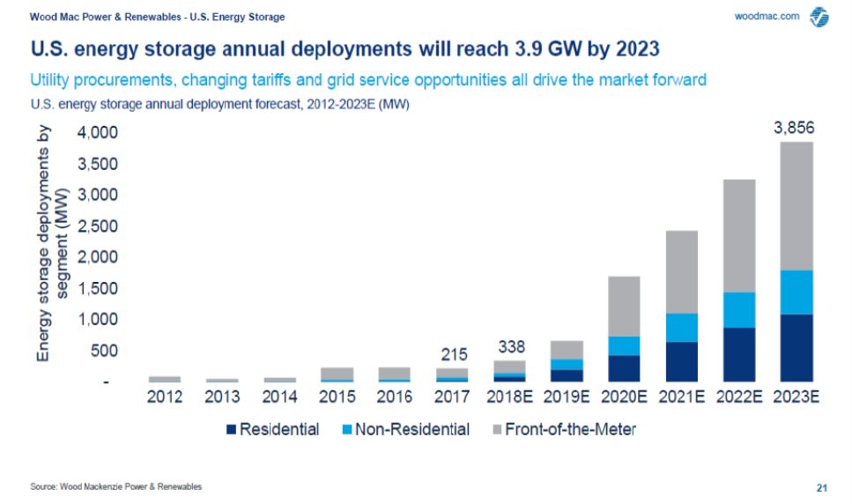Image resolution: width=852 pixels, height=504 pixels.
Task: Click the 2015 bar
Action: 337,374
